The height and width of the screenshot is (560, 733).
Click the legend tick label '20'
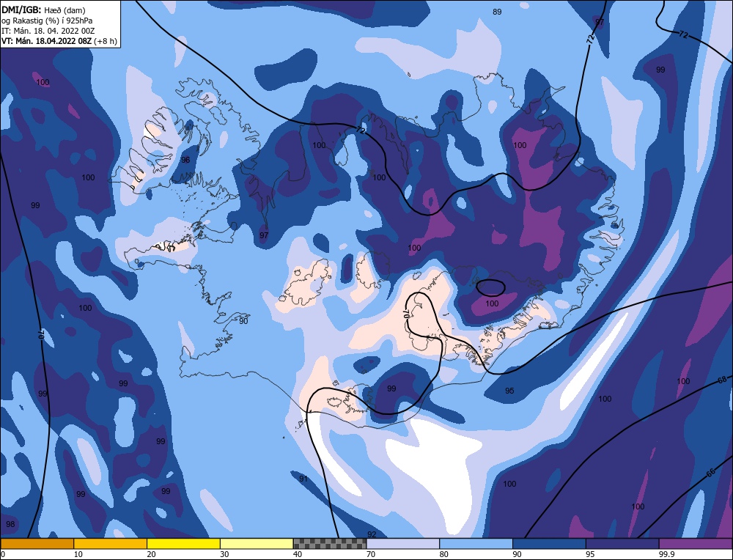tap(151, 554)
